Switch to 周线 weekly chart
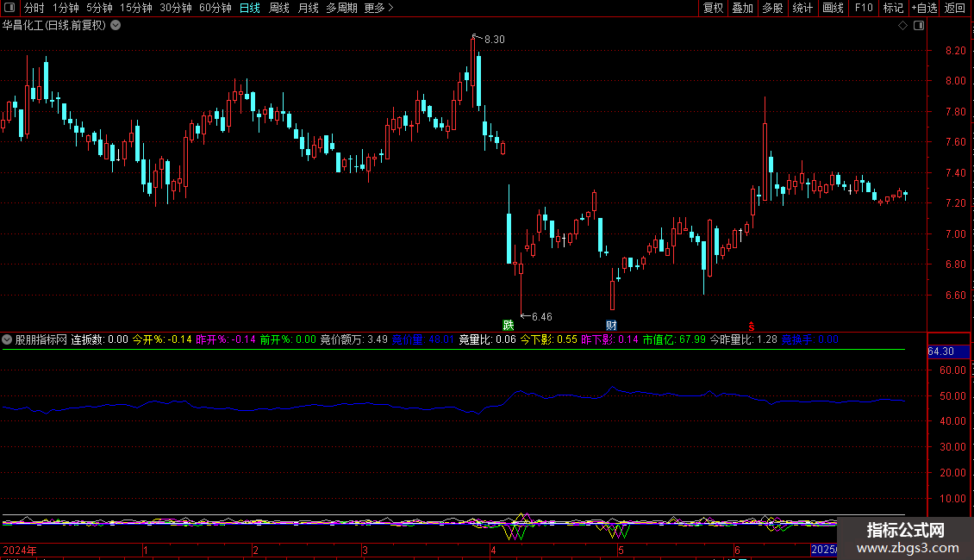Image resolution: width=974 pixels, height=560 pixels. (279, 8)
